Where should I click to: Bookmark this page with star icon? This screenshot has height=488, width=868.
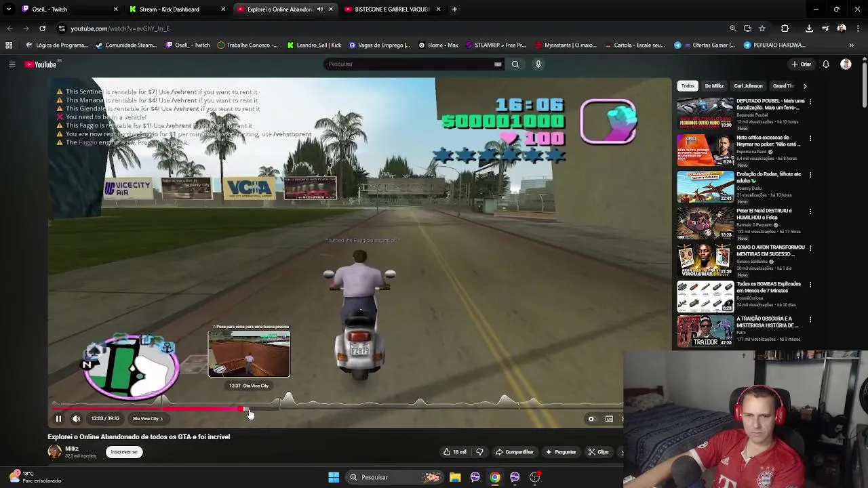point(762,28)
